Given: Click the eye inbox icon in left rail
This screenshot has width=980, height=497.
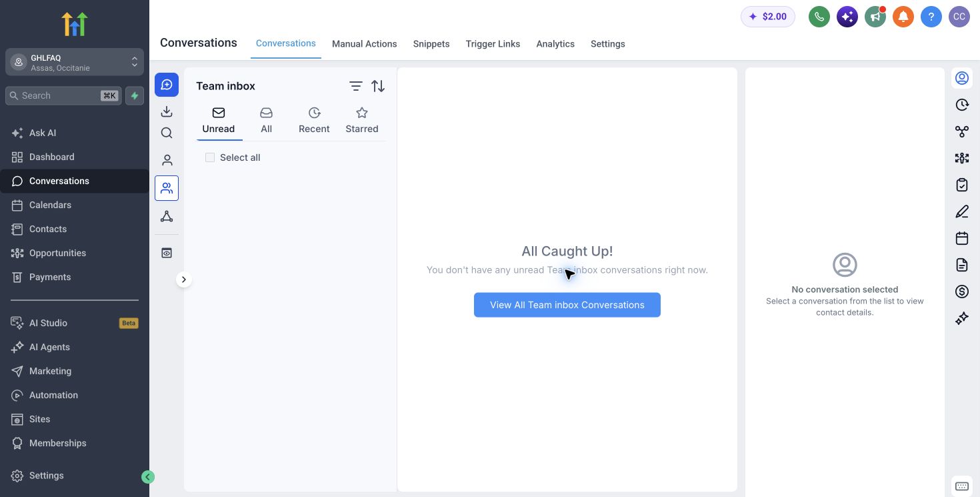Looking at the screenshot, I should pos(167,253).
